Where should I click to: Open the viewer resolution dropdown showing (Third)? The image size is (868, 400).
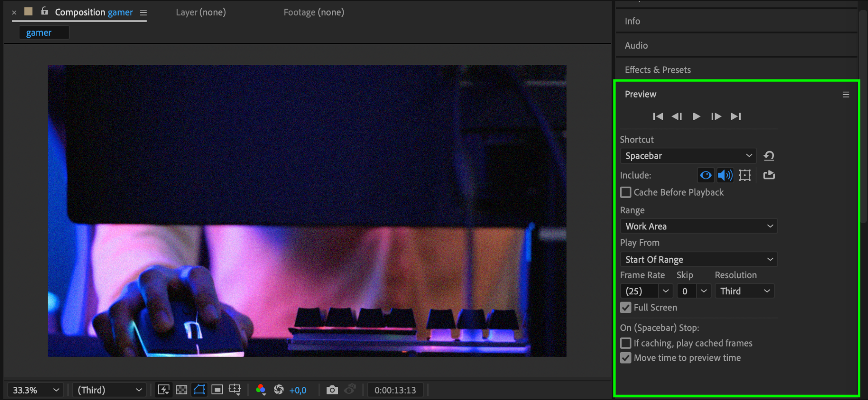tap(109, 390)
